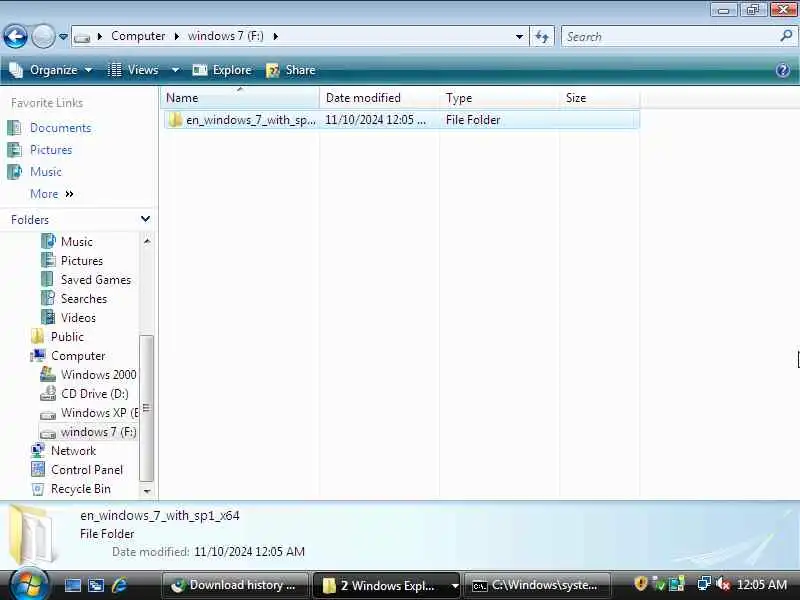Switch to the Download history taskbar button
This screenshot has width=800, height=600.
coord(235,585)
